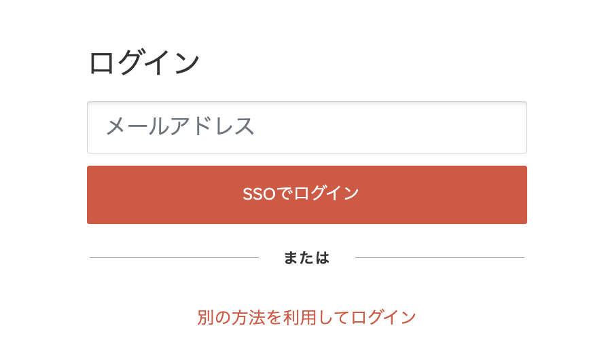Click the 別の方法 link under または
This screenshot has height=364, width=606.
pyautogui.click(x=306, y=318)
